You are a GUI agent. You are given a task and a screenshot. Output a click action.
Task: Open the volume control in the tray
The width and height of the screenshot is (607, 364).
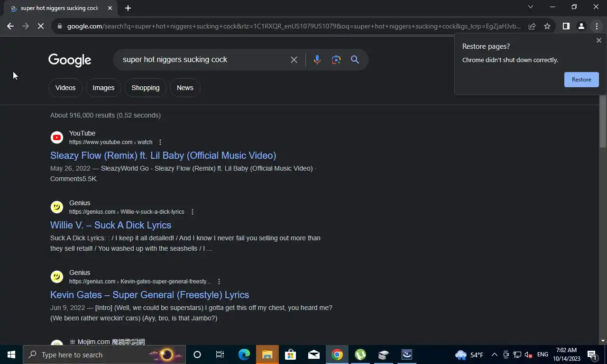point(528,355)
